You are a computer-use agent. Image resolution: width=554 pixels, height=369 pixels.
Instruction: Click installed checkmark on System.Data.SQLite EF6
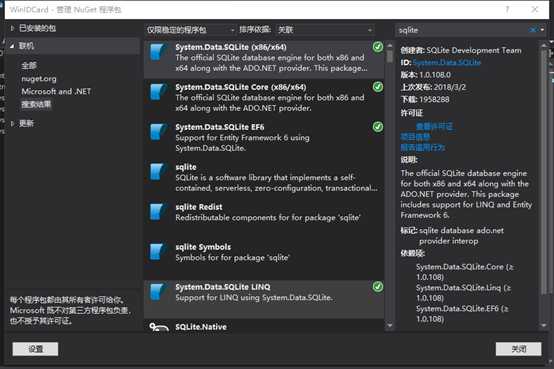[x=378, y=127]
